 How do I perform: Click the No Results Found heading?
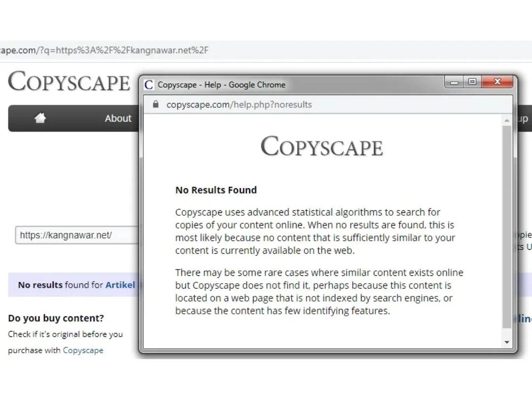(216, 190)
